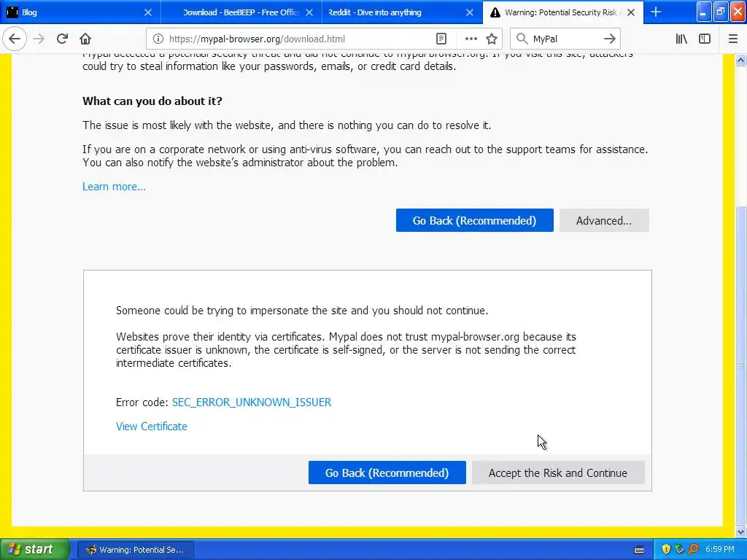This screenshot has height=560, width=747.
Task: Click the page scrollbar down arrow
Action: tap(741, 532)
